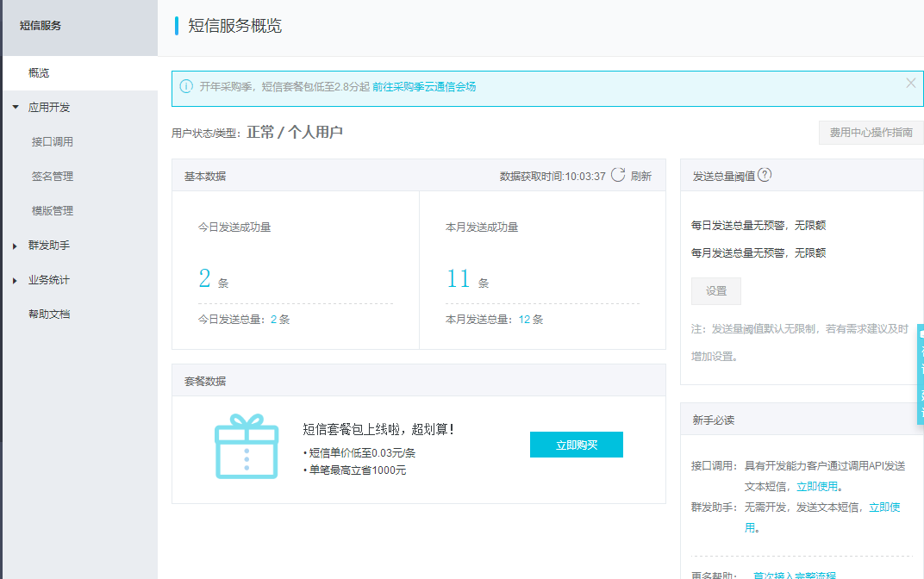Open 接口调用 under 应用开发
Image resolution: width=924 pixels, height=579 pixels.
coord(53,142)
